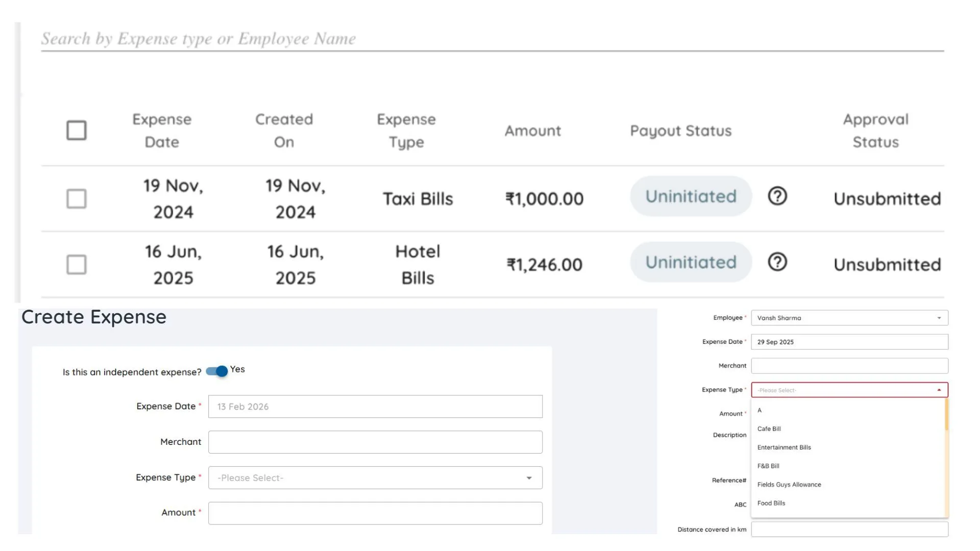Select Fields Guys Allowance option
Image resolution: width=980 pixels, height=551 pixels.
789,485
